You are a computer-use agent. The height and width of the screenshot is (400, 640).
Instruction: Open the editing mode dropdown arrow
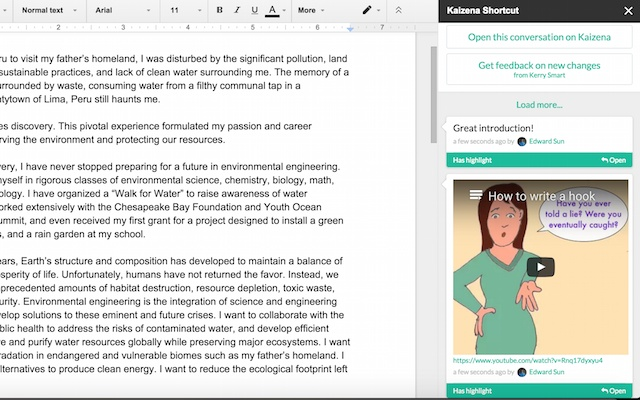click(378, 11)
